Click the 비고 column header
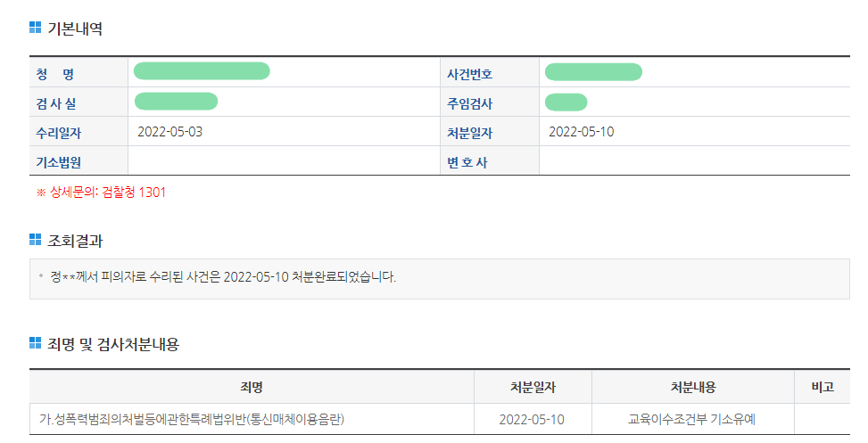 (x=822, y=387)
